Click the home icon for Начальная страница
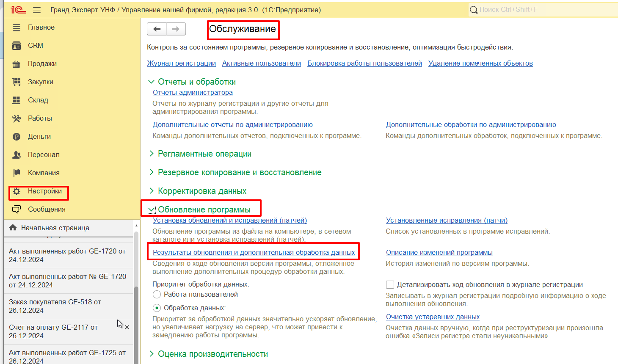Viewport: 618px width, 364px height. (13, 228)
